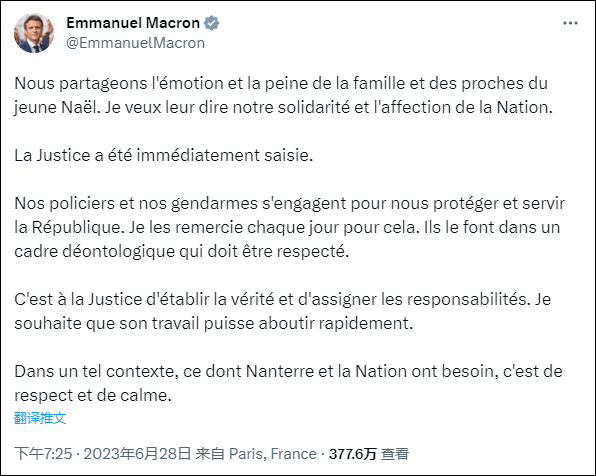The height and width of the screenshot is (476, 596).
Task: Open paragraph starting 'Nos policiers et nos gendarmes'
Action: pyautogui.click(x=290, y=227)
